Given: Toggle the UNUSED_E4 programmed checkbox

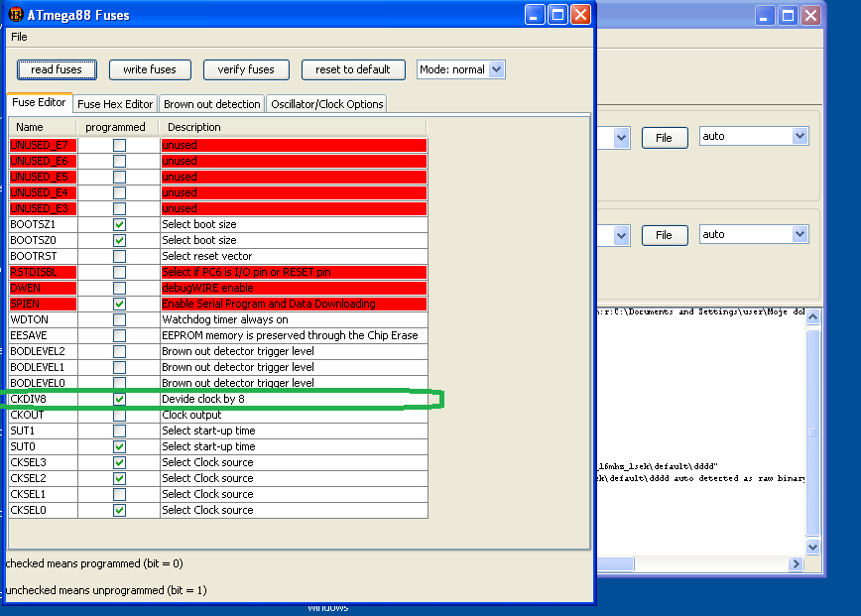Looking at the screenshot, I should [x=119, y=192].
